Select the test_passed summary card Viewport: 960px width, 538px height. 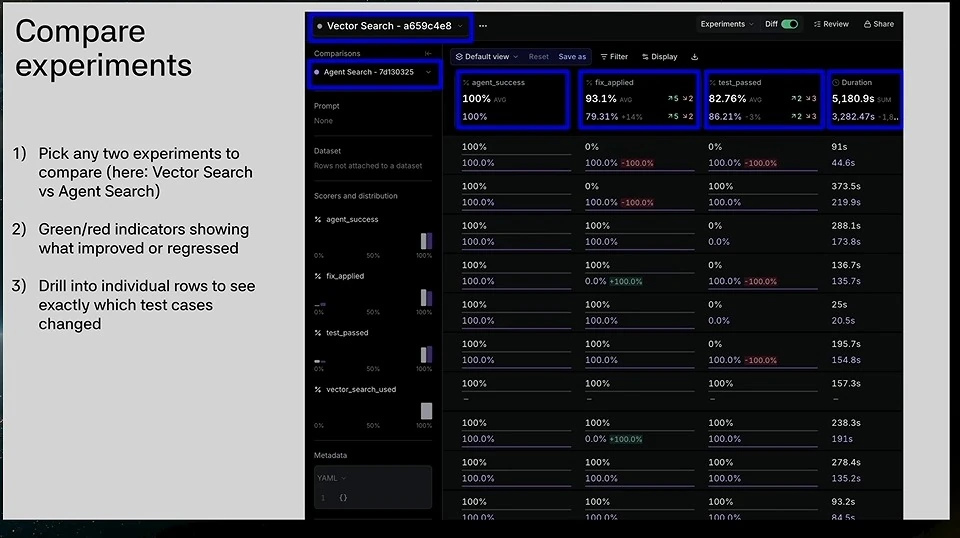[763, 99]
